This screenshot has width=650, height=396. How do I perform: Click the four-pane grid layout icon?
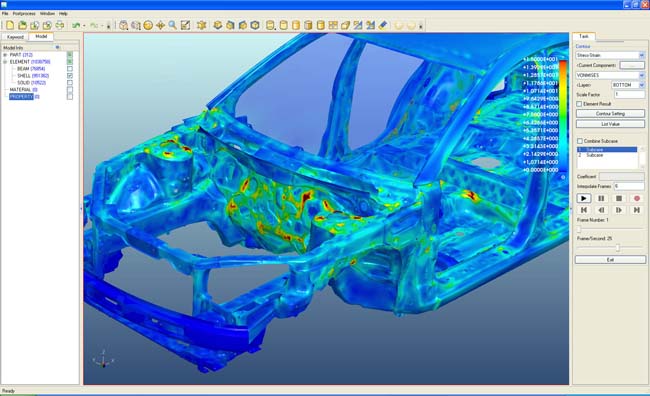point(333,26)
